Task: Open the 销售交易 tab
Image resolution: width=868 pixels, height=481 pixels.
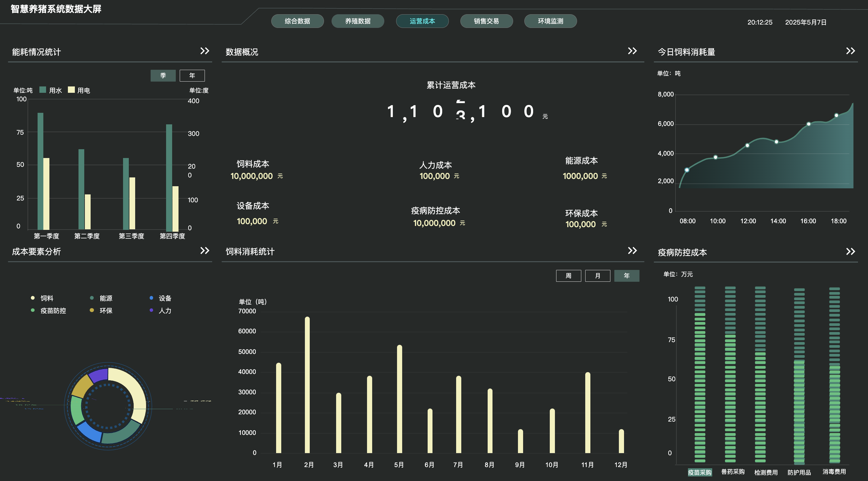Action: tap(486, 21)
